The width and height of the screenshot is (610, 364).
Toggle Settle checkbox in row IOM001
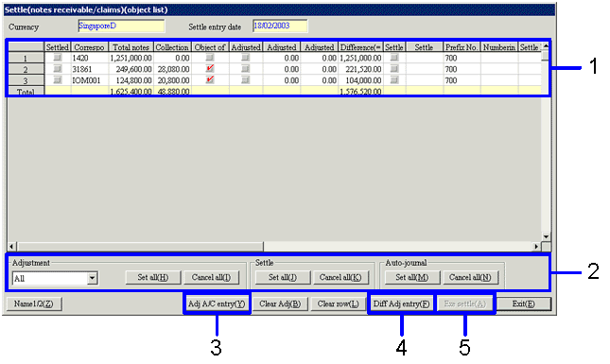(394, 80)
